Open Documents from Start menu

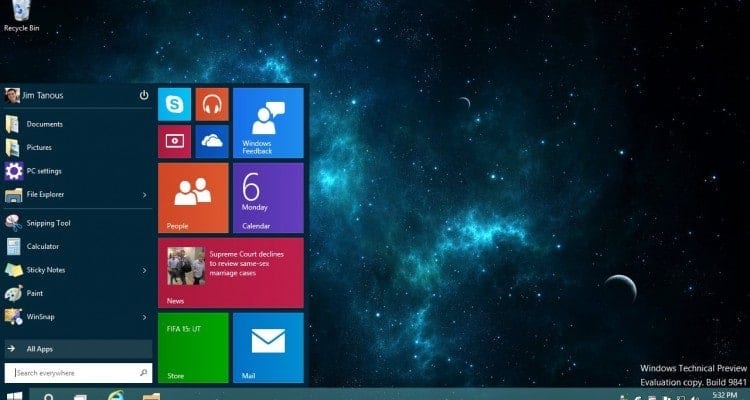[45, 124]
